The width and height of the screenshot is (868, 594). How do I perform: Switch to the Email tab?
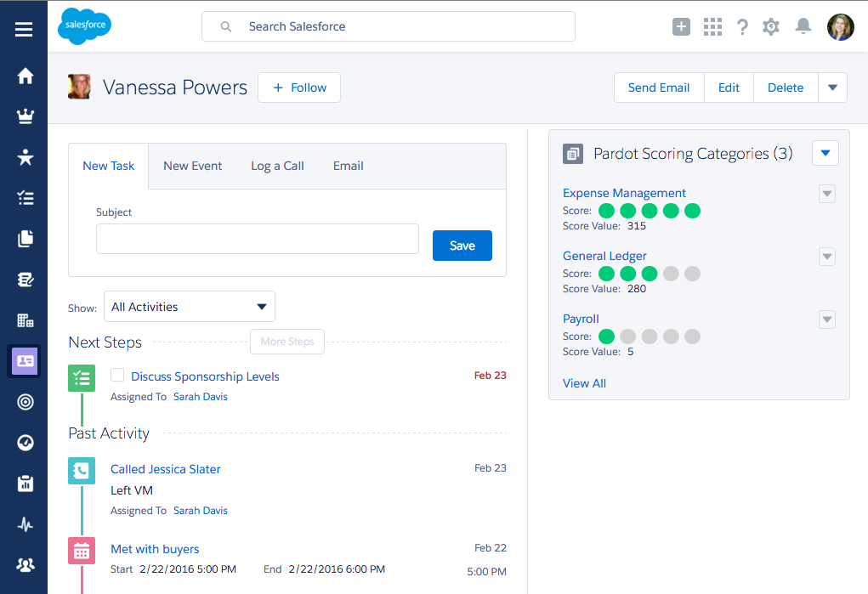coord(349,166)
